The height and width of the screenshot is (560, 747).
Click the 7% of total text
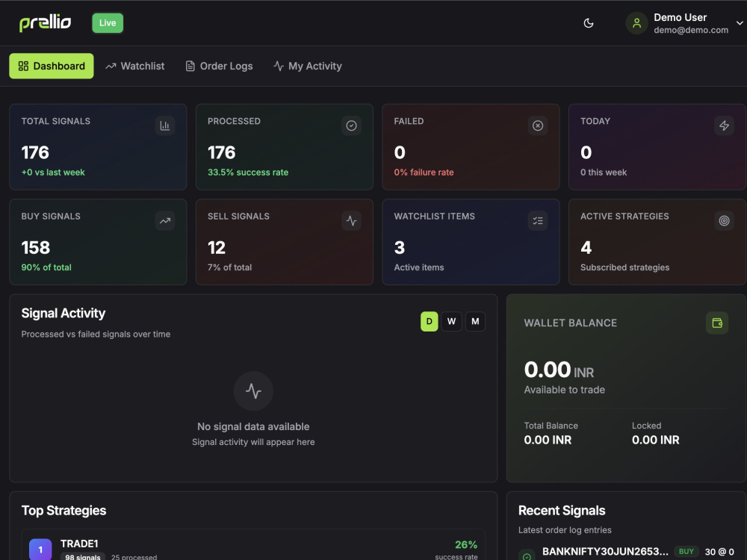pos(229,267)
